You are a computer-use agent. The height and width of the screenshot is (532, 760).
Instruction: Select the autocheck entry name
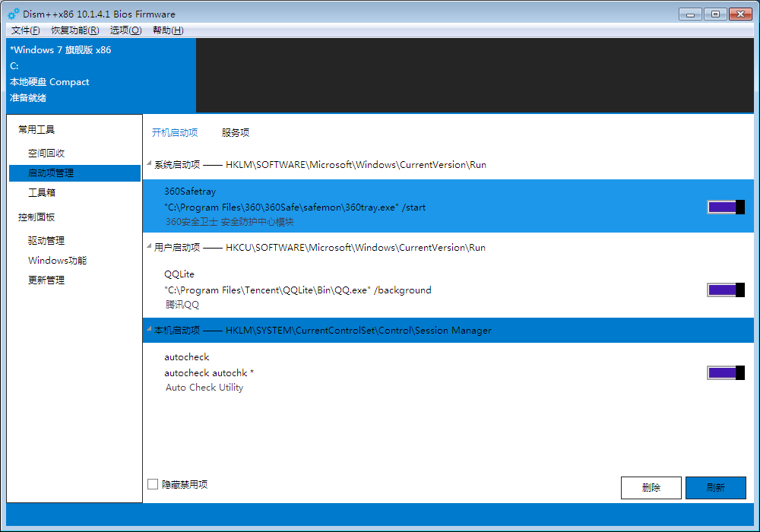click(x=187, y=357)
